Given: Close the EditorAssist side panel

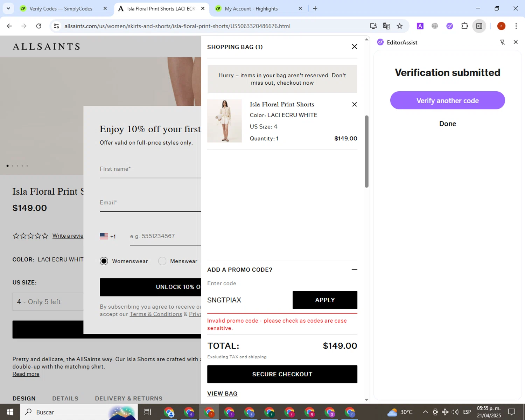Looking at the screenshot, I should coord(516,42).
